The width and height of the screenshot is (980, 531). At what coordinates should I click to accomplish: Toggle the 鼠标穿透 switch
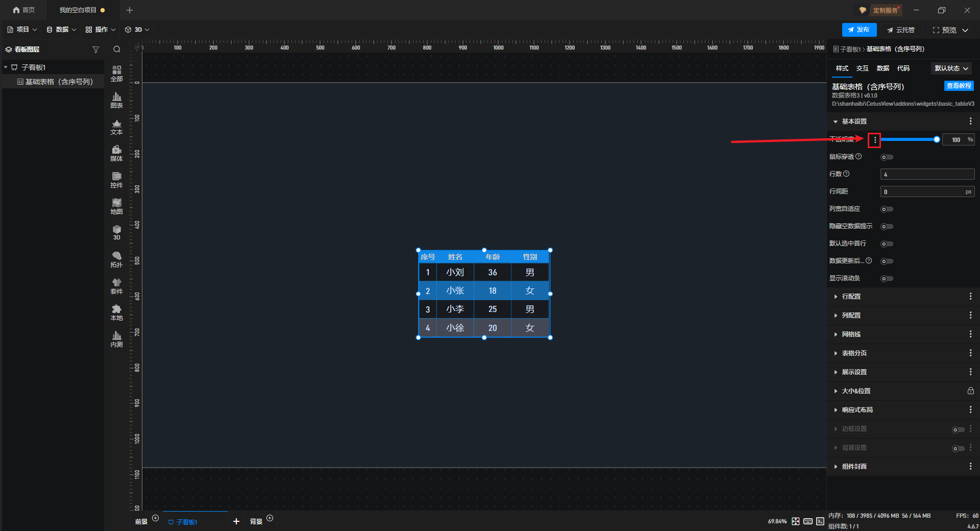click(x=887, y=157)
